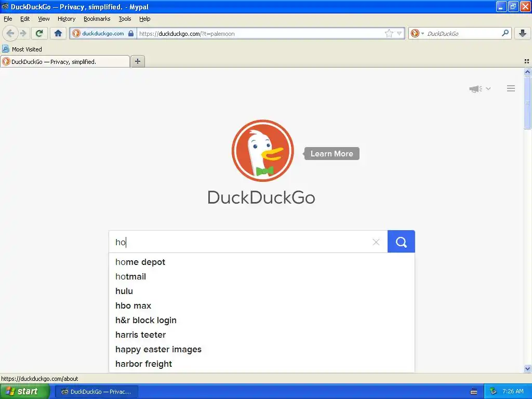Select the DuckDuckGo tab

click(x=65, y=61)
